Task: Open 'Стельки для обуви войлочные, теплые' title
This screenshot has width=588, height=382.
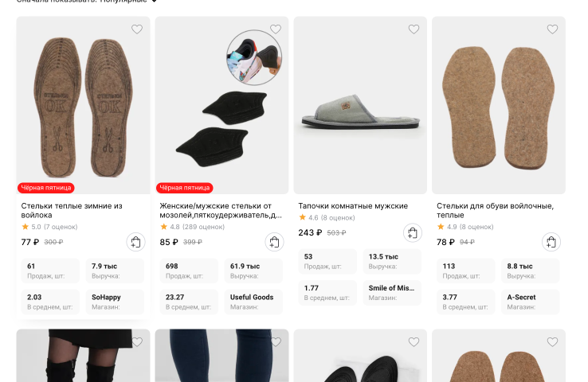Action: tap(495, 210)
